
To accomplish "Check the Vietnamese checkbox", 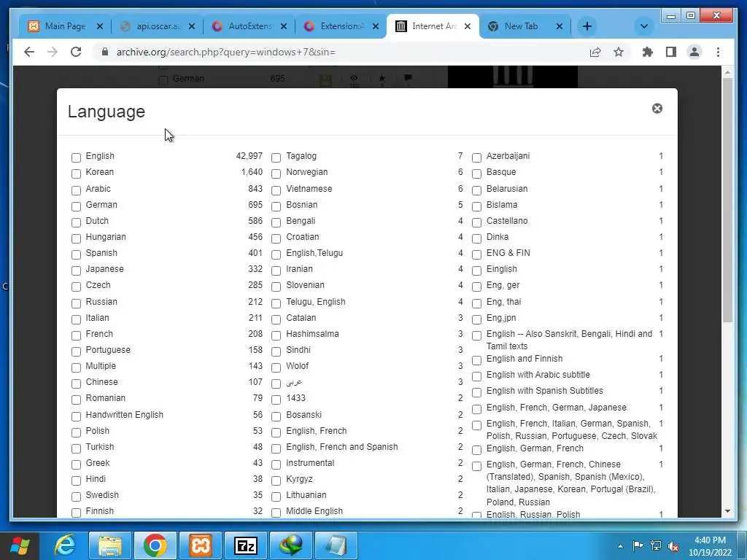I will [x=276, y=190].
